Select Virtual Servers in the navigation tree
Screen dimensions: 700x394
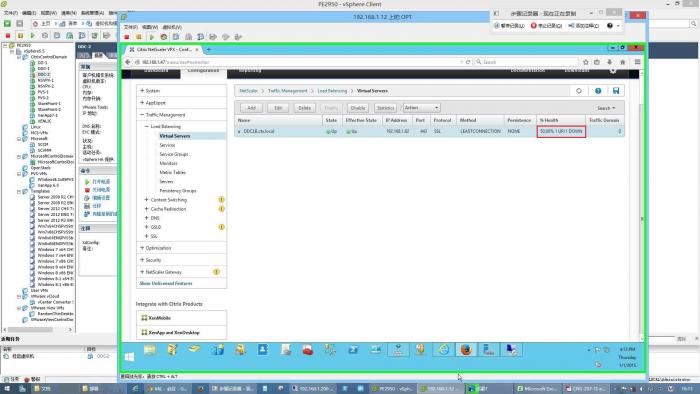(175, 136)
